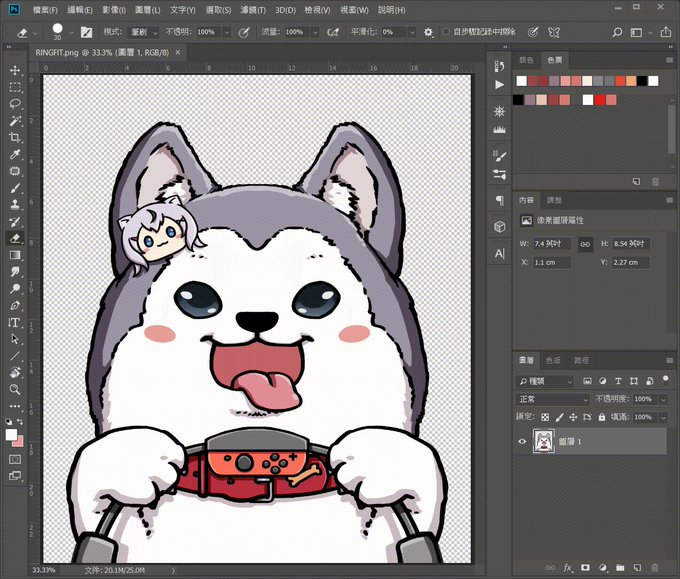Open the 影像(I) menu
Image resolution: width=680 pixels, height=579 pixels.
pyautogui.click(x=114, y=10)
